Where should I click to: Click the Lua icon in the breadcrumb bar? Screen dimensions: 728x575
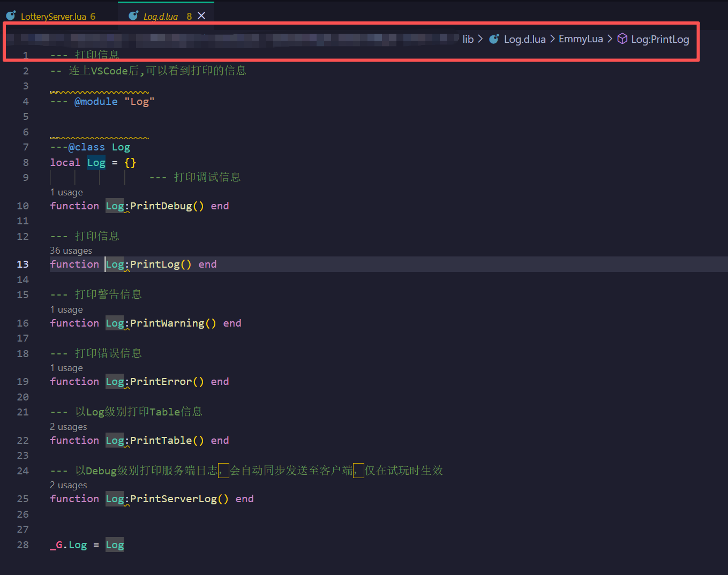coord(494,39)
